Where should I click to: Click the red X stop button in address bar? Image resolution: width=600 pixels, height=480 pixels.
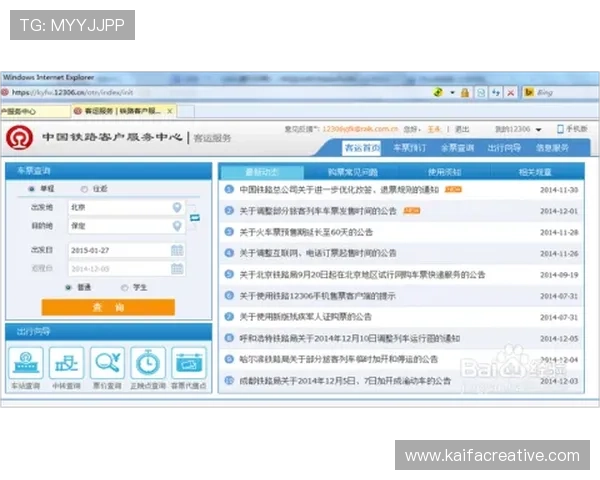coord(510,92)
